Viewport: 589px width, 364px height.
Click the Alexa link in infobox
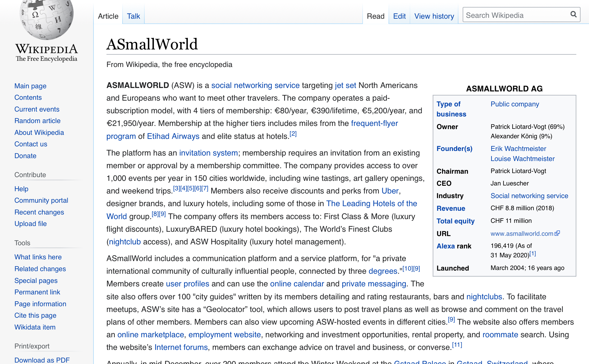(445, 246)
